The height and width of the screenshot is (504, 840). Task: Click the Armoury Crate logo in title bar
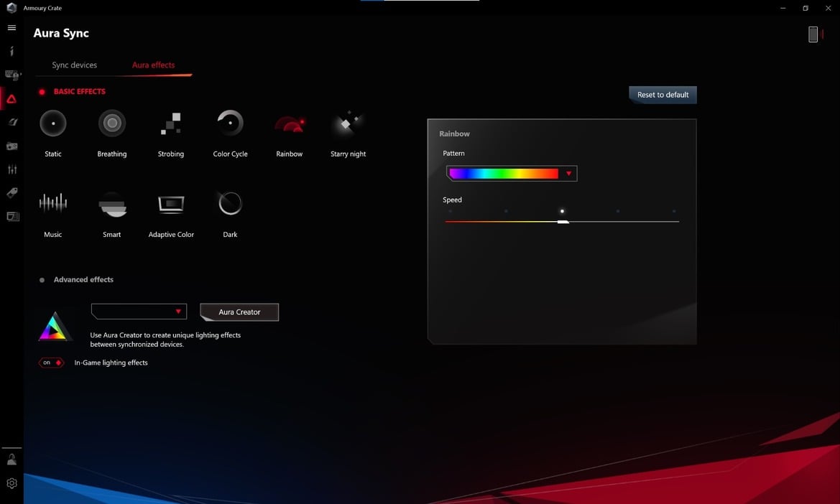pos(11,8)
